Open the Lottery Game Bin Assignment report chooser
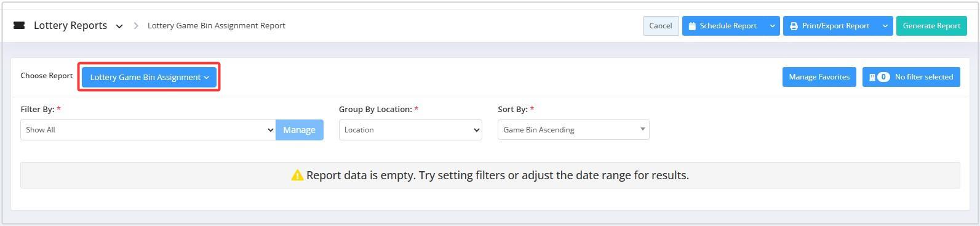 tap(149, 77)
